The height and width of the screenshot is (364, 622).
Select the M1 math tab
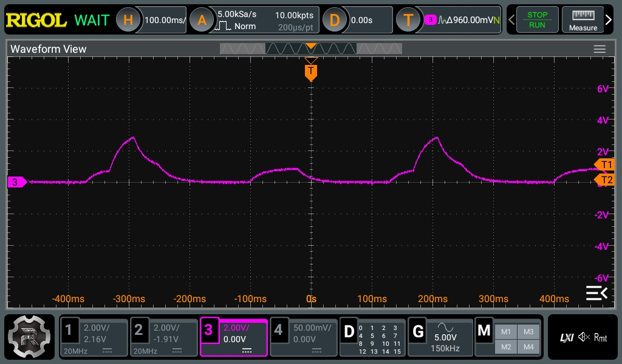(x=506, y=331)
